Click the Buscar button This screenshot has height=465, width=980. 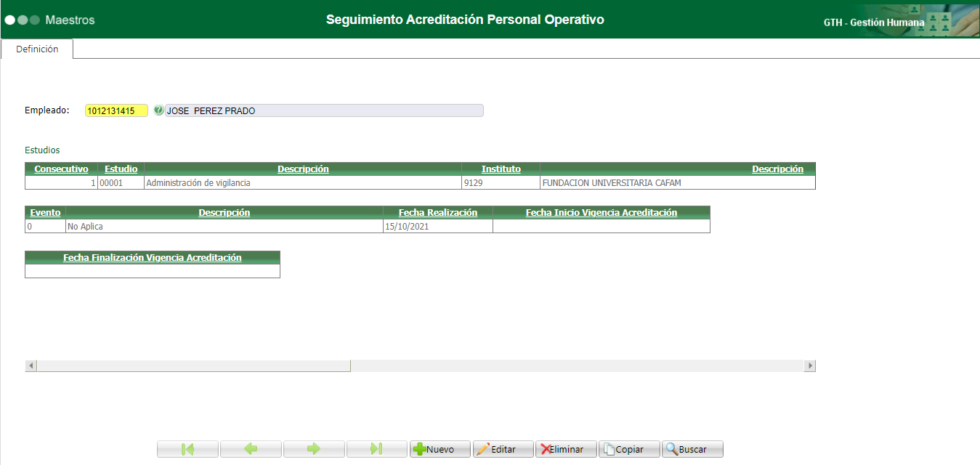(693, 449)
